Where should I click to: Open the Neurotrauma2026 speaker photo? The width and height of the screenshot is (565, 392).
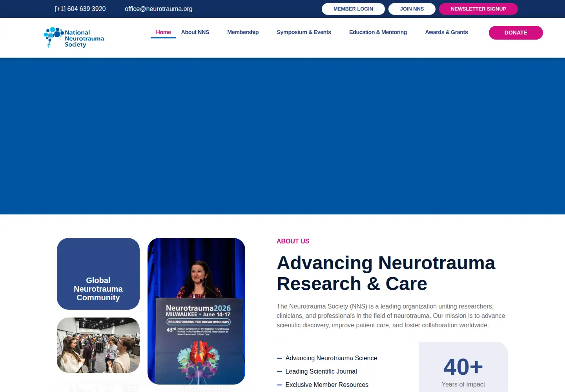pyautogui.click(x=196, y=311)
